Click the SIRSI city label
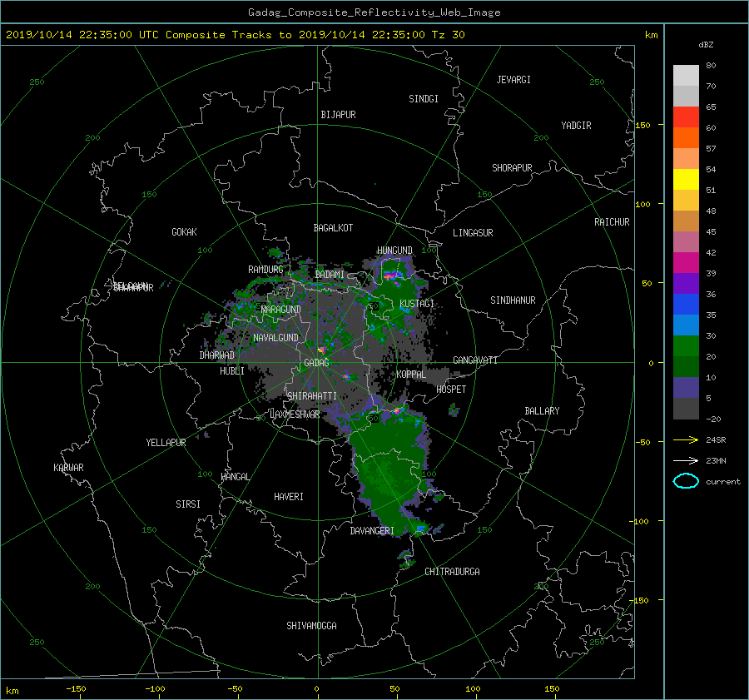749x700 pixels. [x=188, y=504]
